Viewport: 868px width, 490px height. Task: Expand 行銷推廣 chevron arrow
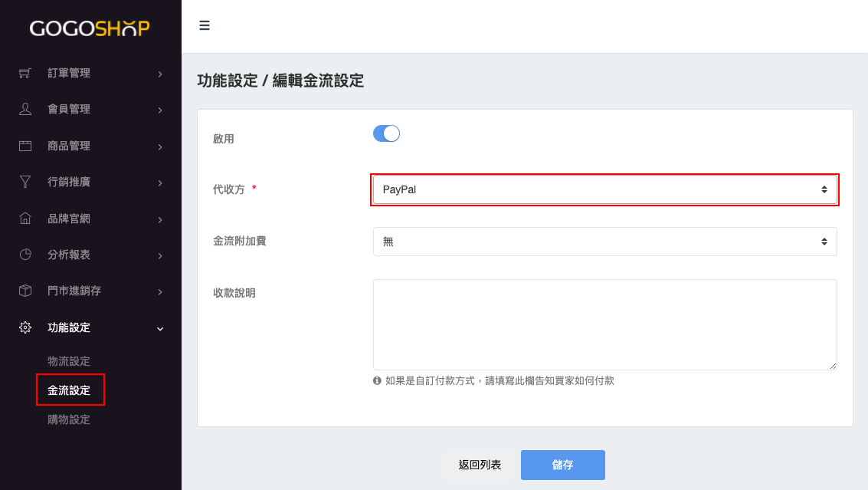tap(160, 183)
